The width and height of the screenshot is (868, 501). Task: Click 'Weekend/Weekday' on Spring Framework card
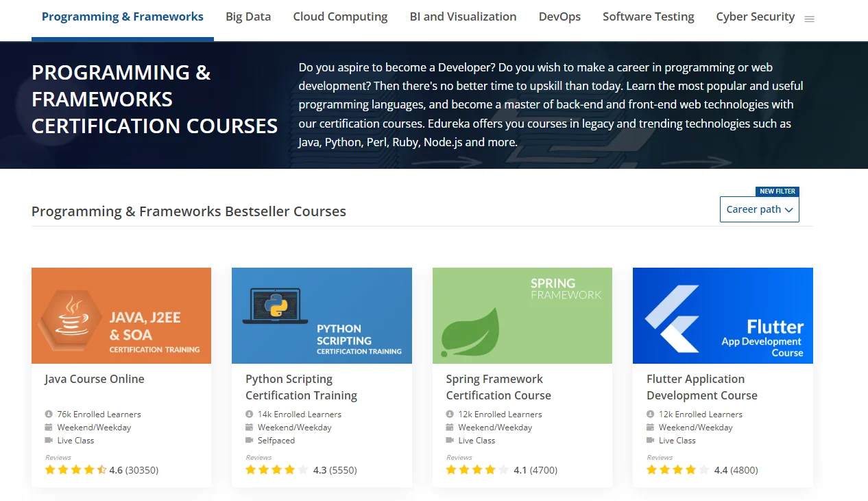tap(496, 428)
